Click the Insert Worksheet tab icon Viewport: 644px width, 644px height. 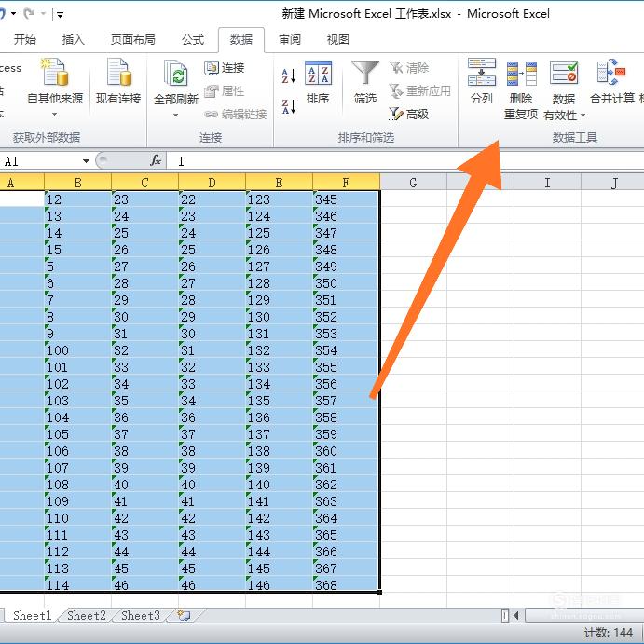tap(184, 615)
